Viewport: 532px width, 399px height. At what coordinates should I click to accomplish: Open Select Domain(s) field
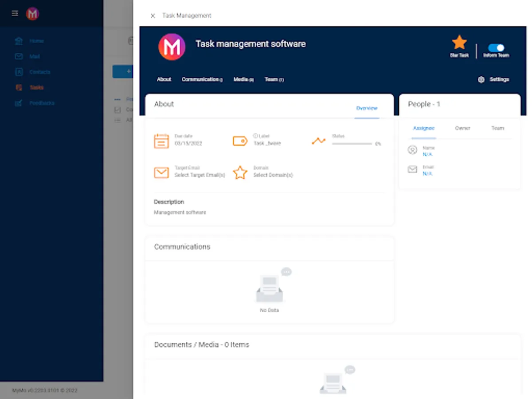(273, 175)
